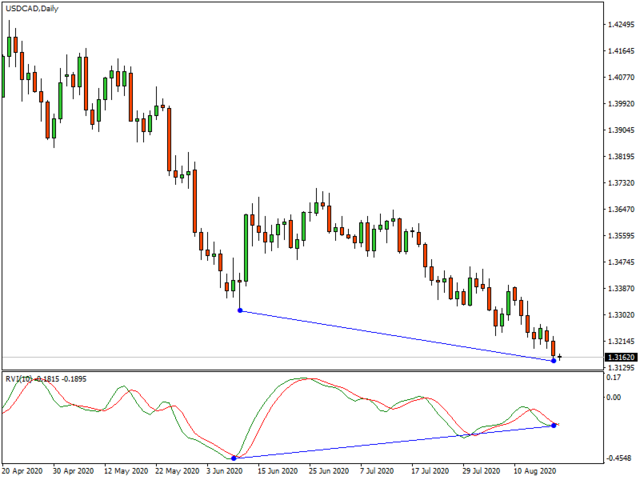
Task: Click the 1.33020 price axis label
Action: (621, 315)
